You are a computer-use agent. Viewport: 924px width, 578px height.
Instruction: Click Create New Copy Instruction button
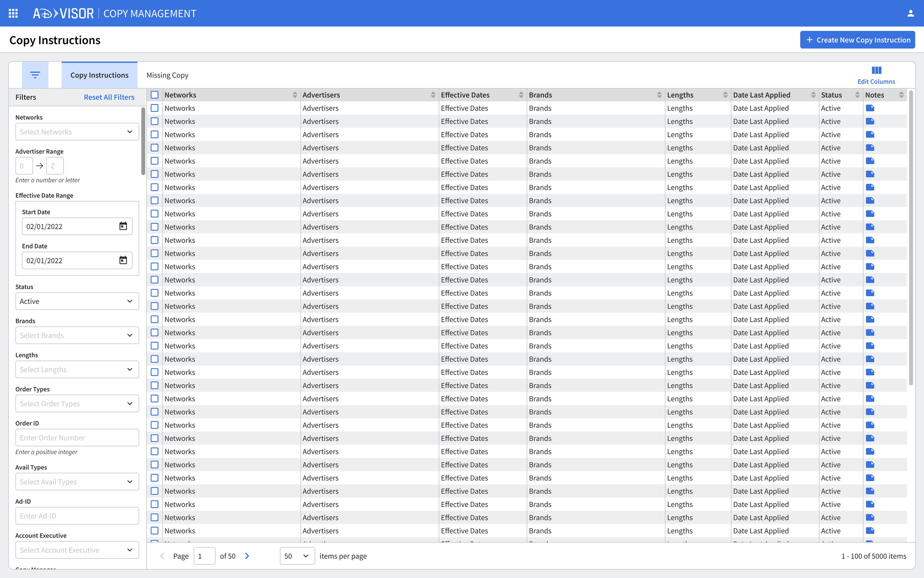point(857,40)
